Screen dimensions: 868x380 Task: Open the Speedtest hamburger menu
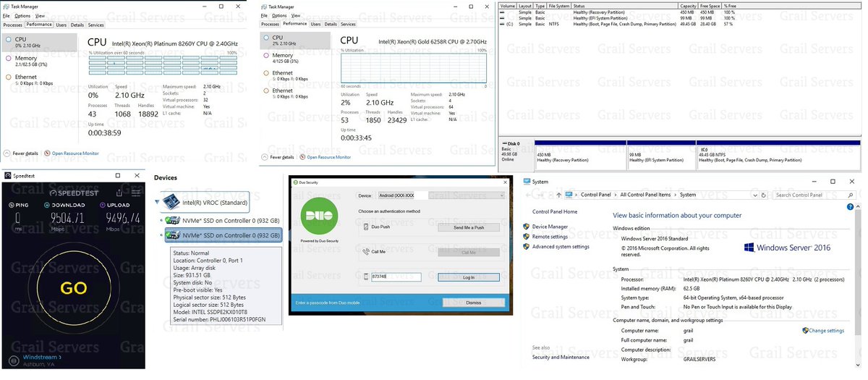point(136,192)
